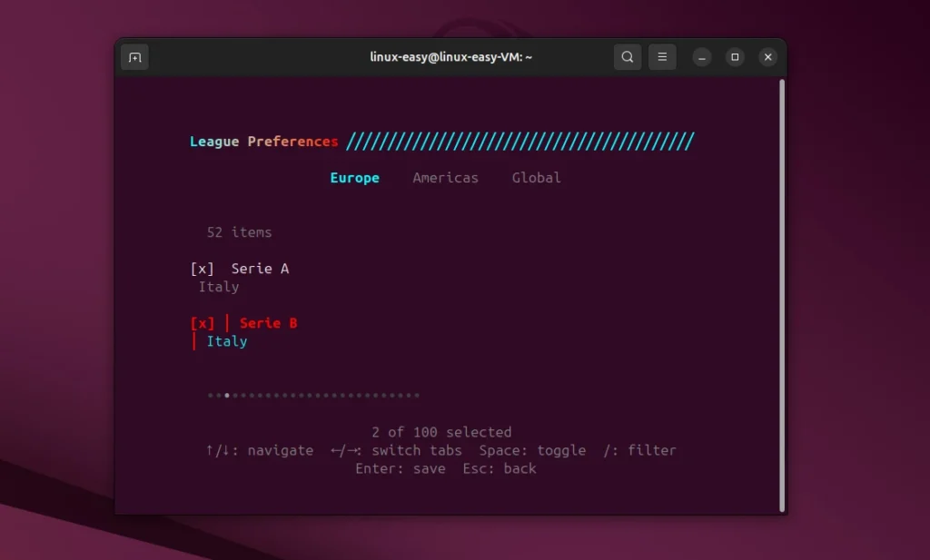Open the terminal hamburger menu

(662, 57)
